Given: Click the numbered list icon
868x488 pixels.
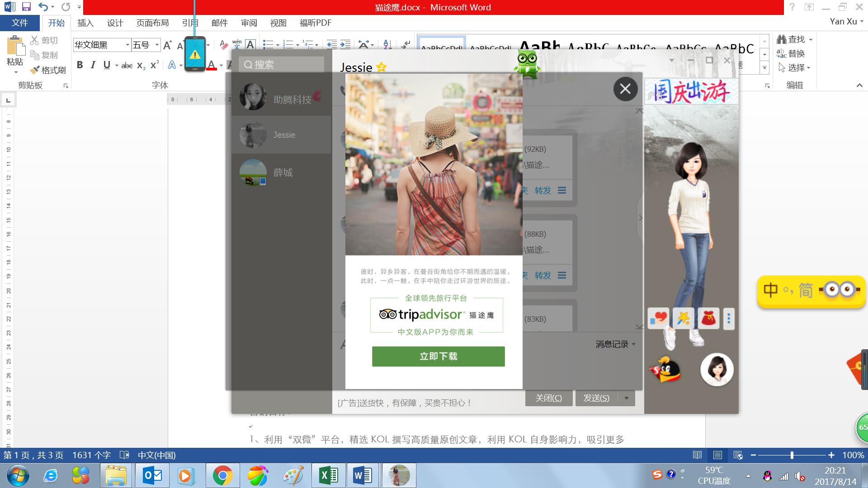Looking at the screenshot, I should pyautogui.click(x=288, y=44).
